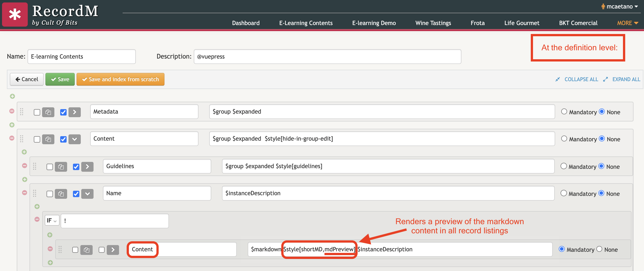Click the Description field containing @vuepress
Viewport: 644px width, 271px height.
[327, 57]
